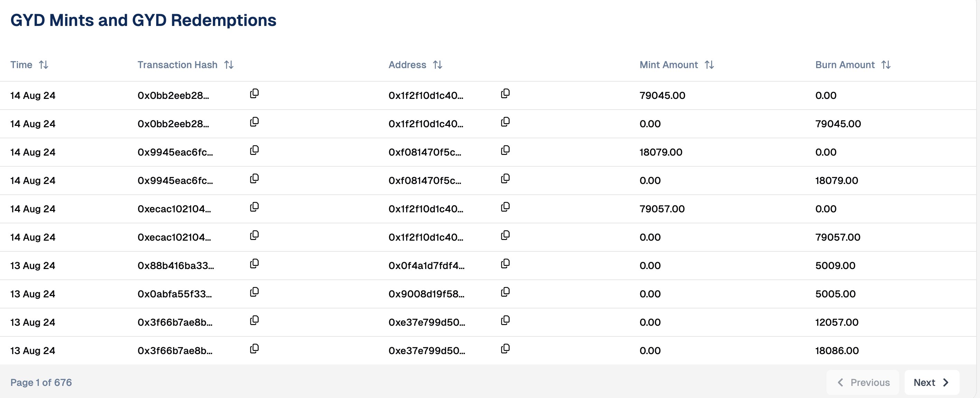Go to Next page
Image resolution: width=980 pixels, height=398 pixels.
coord(931,382)
